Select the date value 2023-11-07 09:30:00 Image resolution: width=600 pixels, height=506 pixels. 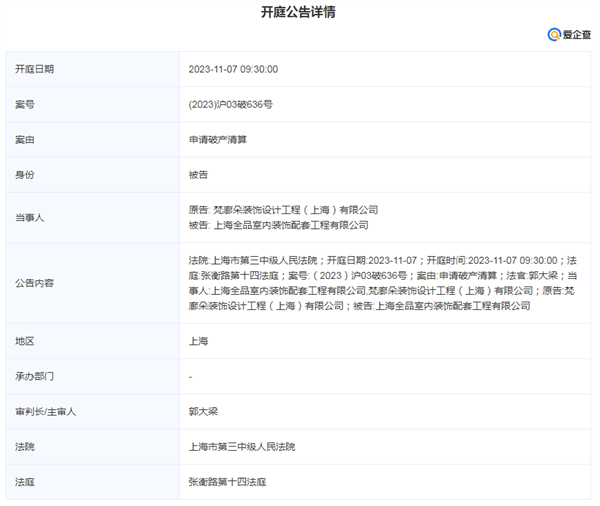pos(233,69)
